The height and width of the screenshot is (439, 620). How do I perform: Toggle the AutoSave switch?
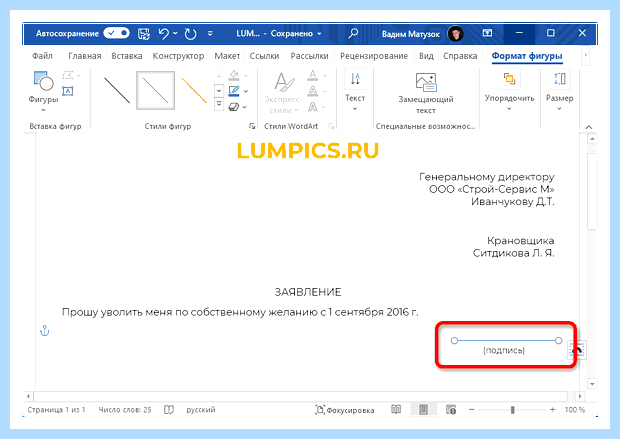click(116, 33)
